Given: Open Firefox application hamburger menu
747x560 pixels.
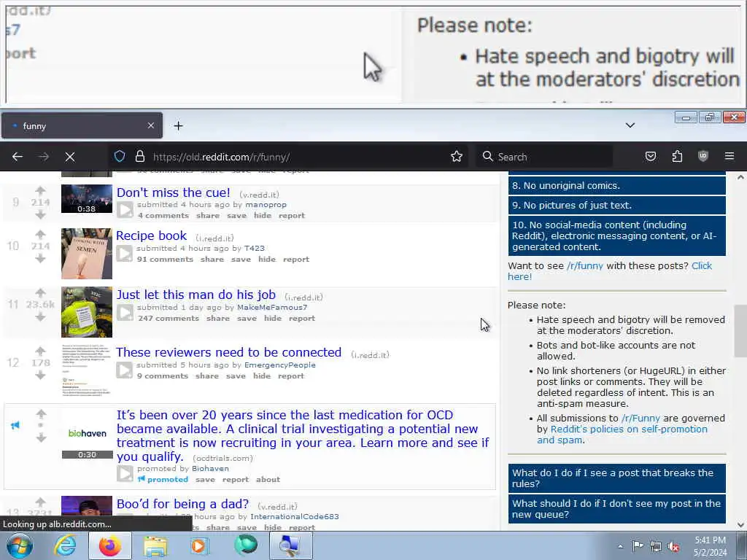Looking at the screenshot, I should (729, 156).
